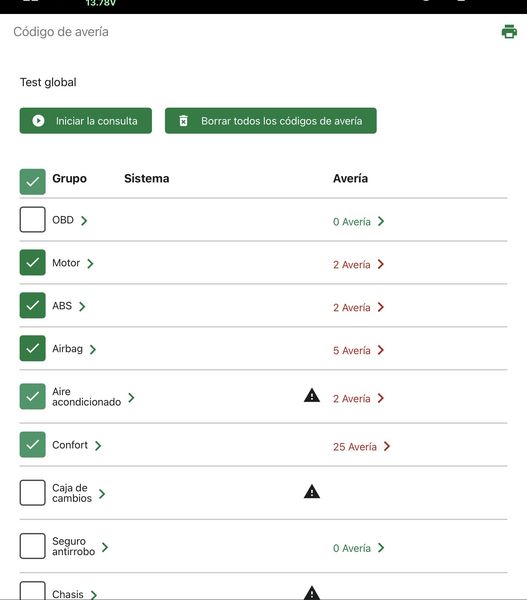Click the warning triangle in Chasis row
Viewport: 527px width, 600px height.
tap(312, 593)
